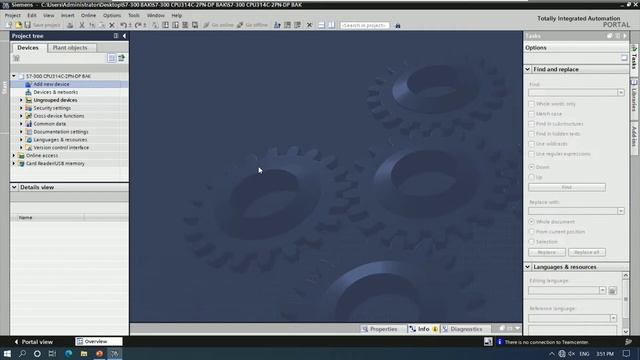This screenshot has width=640, height=360.
Task: Select the Whole document radio
Action: pos(531,222)
